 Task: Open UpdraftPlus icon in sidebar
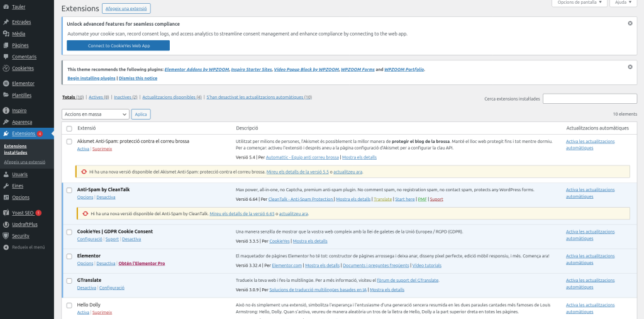tap(6, 224)
